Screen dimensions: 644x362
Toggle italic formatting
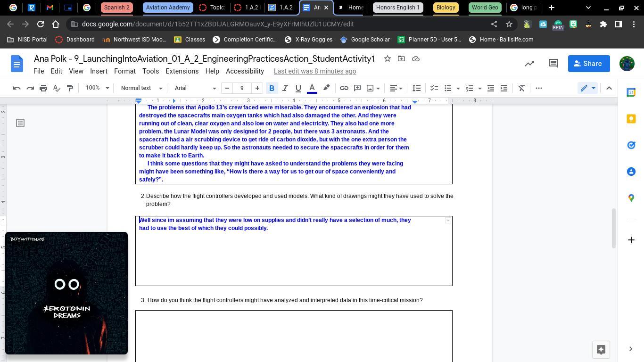[x=285, y=88]
